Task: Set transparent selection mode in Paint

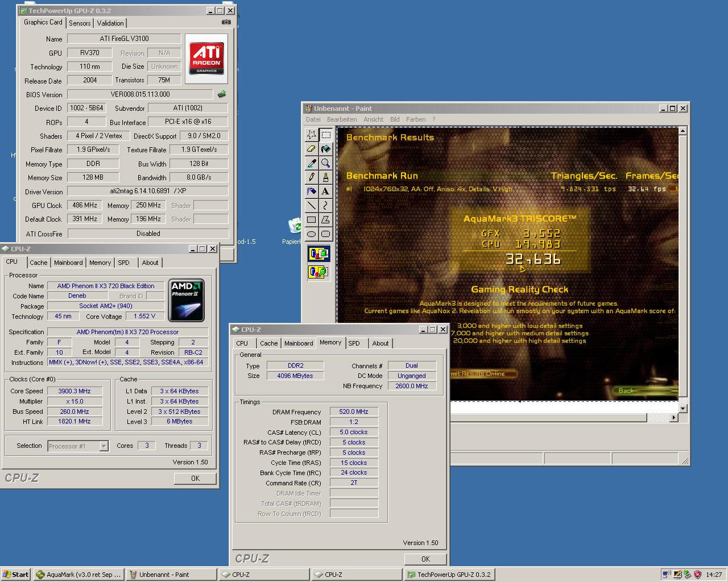Action: (x=318, y=272)
